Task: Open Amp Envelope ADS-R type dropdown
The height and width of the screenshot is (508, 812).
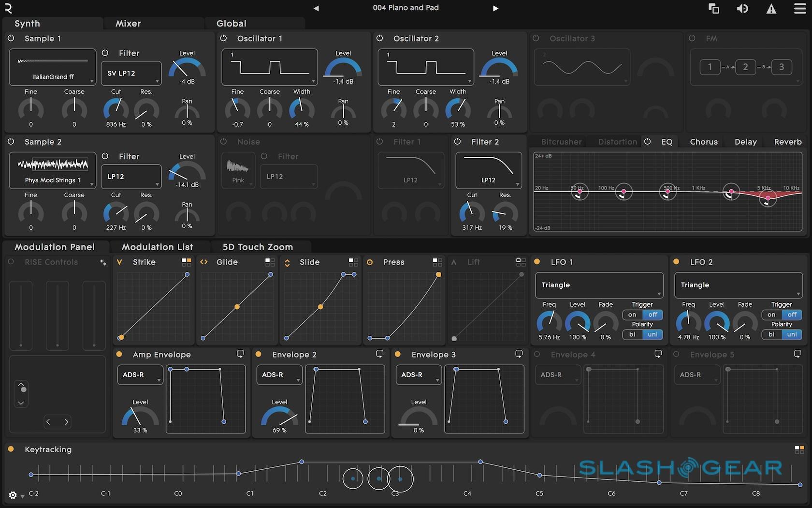Action: (x=140, y=375)
